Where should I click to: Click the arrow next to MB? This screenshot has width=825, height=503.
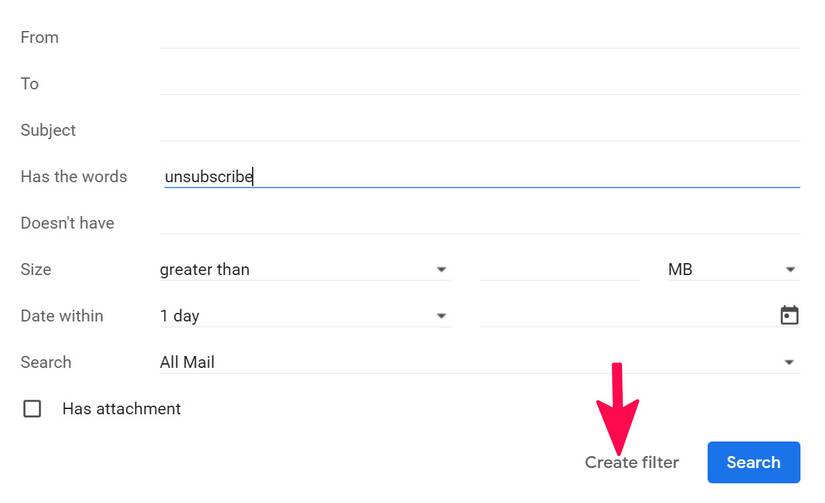coord(789,270)
